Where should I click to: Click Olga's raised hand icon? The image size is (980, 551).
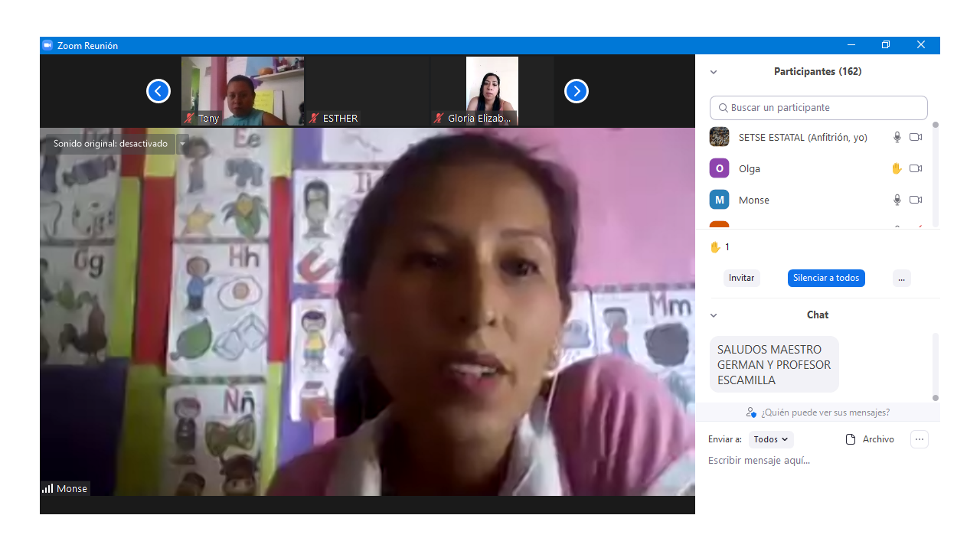tap(897, 168)
